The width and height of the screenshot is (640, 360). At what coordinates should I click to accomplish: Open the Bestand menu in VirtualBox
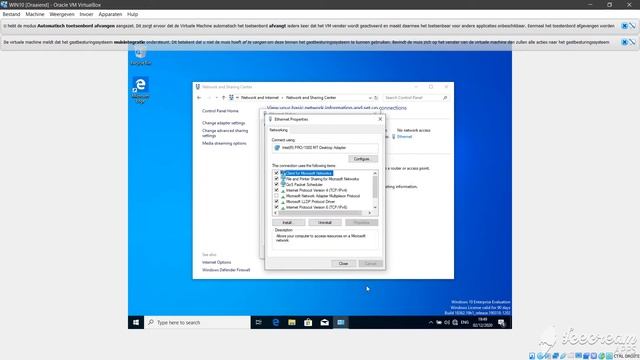(11, 14)
